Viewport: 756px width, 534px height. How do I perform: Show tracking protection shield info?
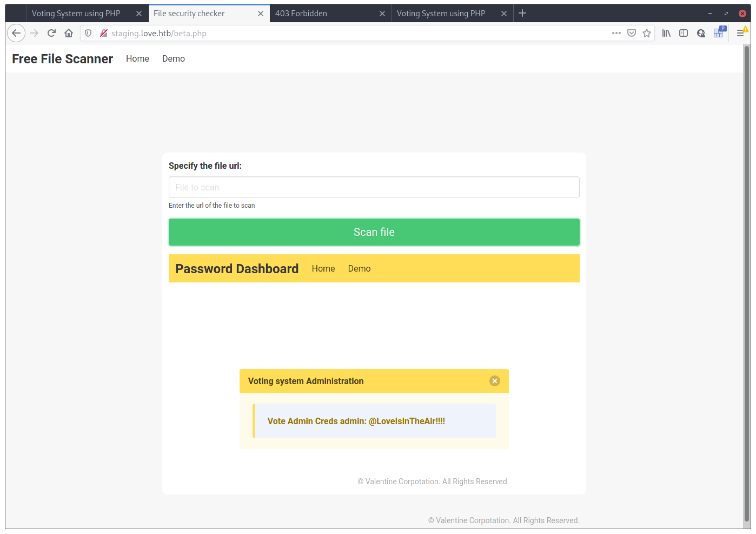88,33
